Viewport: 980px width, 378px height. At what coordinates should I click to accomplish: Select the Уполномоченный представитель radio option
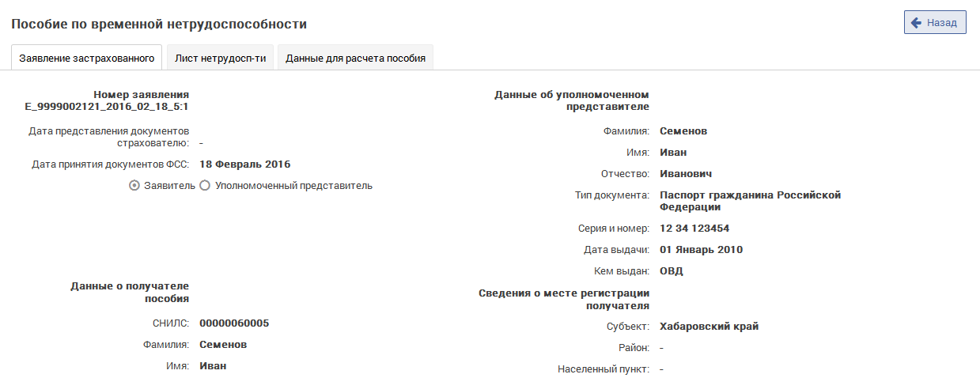click(x=205, y=186)
